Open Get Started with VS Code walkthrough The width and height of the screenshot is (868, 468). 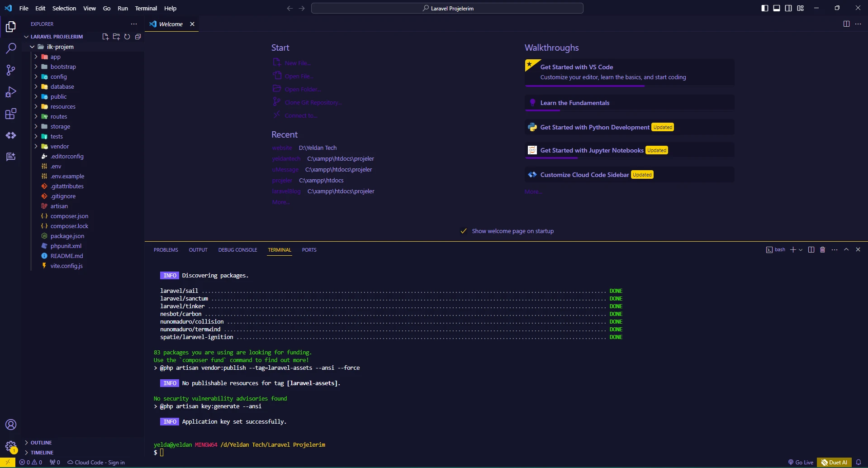[630, 72]
